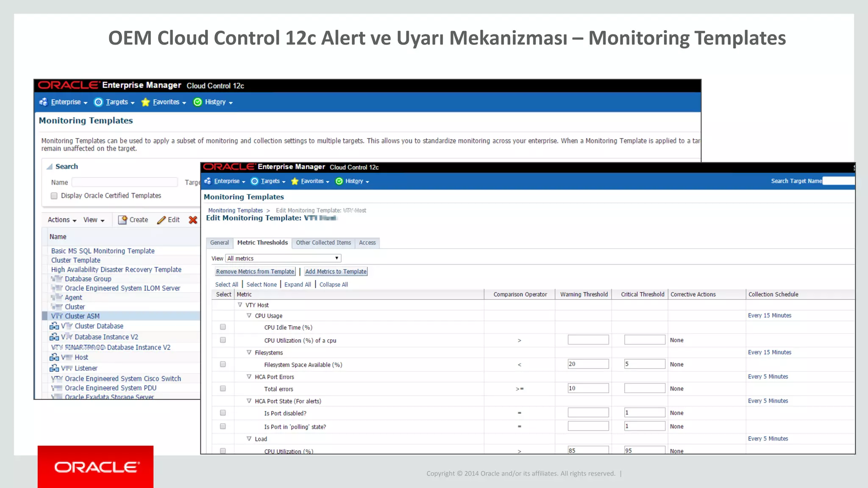Check CPU Idle Time (%) row checkbox
868x488 pixels.
pos(223,327)
